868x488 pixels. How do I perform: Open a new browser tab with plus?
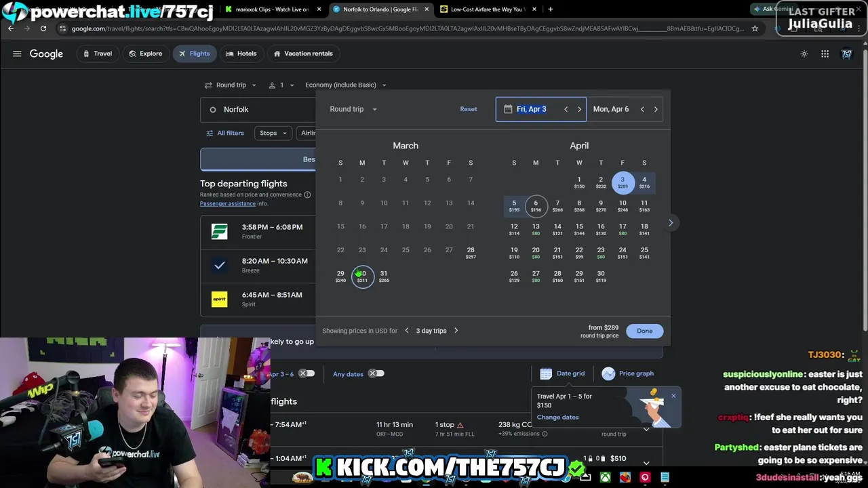point(550,9)
